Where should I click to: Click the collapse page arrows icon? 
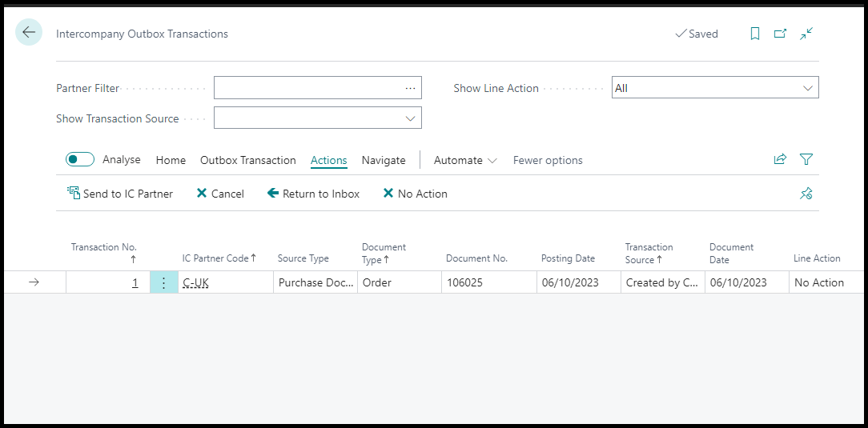point(806,34)
